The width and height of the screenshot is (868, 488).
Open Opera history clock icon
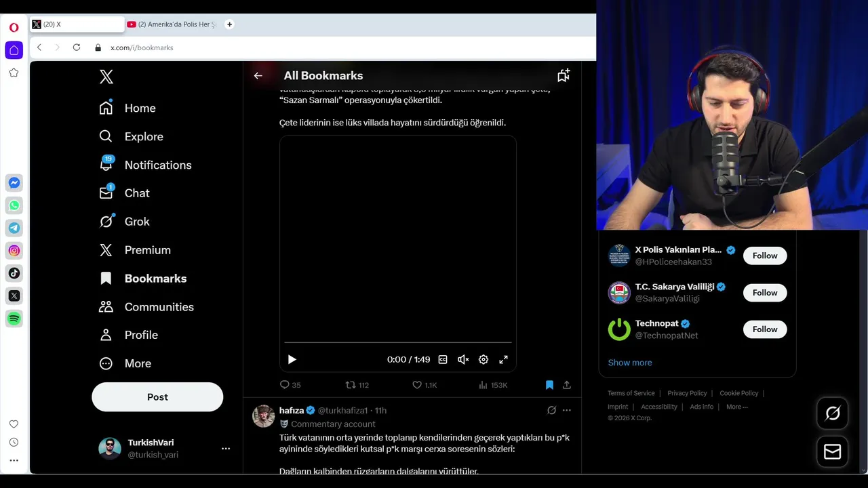point(14,443)
